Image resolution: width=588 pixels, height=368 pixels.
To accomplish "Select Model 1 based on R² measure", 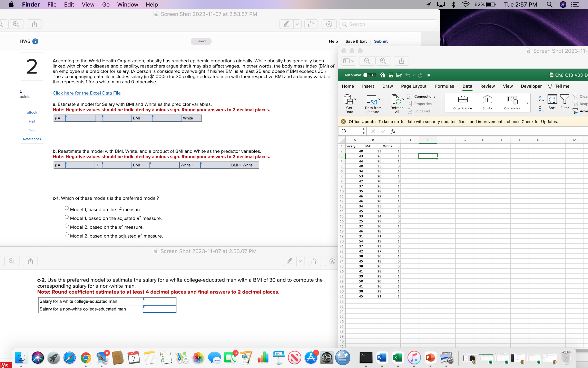I will click(67, 208).
